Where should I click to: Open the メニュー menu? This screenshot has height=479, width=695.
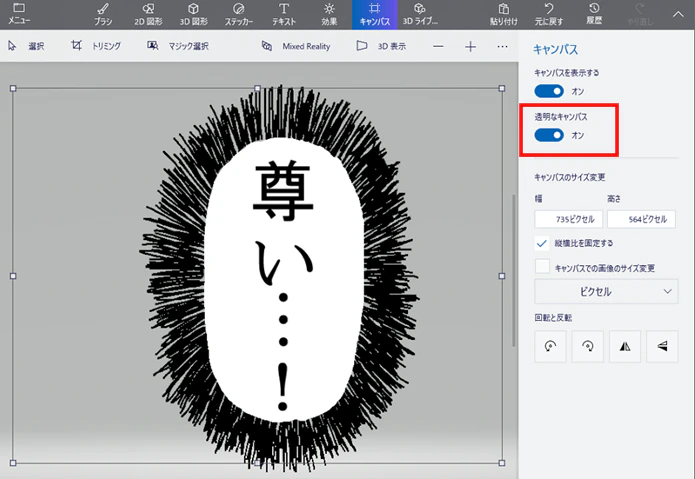(19, 14)
